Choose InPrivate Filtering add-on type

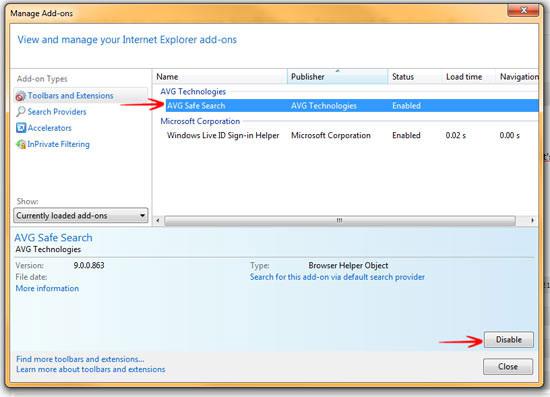pyautogui.click(x=58, y=144)
